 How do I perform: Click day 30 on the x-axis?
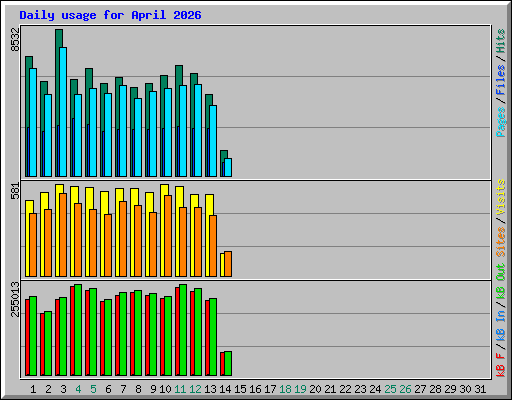[465, 389]
